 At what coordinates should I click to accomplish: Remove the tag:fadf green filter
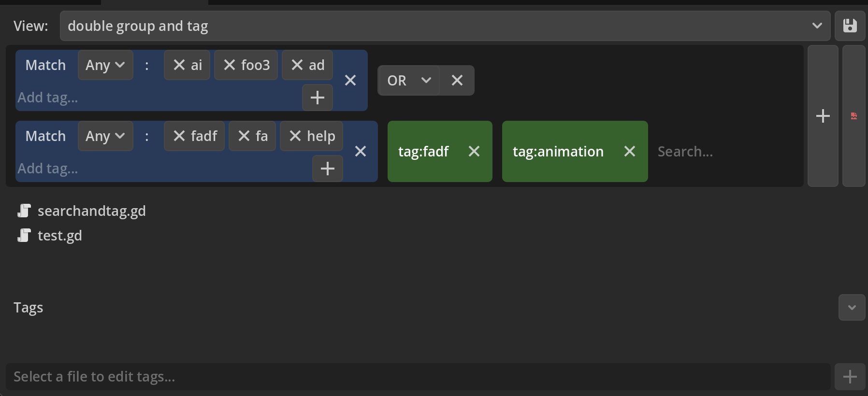click(x=474, y=152)
